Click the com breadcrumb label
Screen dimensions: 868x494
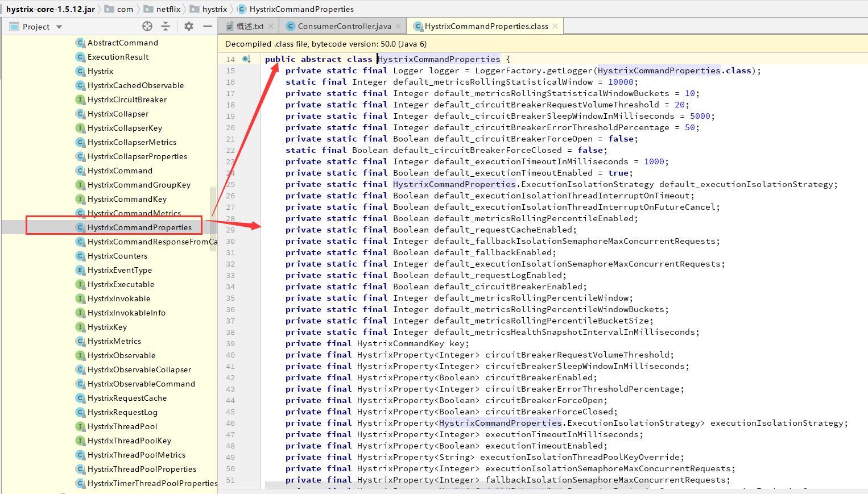(125, 9)
